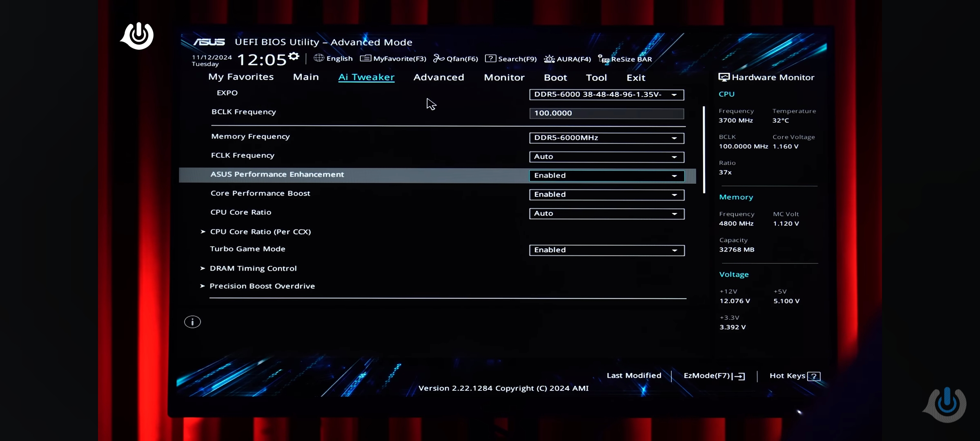The height and width of the screenshot is (441, 980).
Task: Open the EXPO profile dropdown
Action: point(607,94)
